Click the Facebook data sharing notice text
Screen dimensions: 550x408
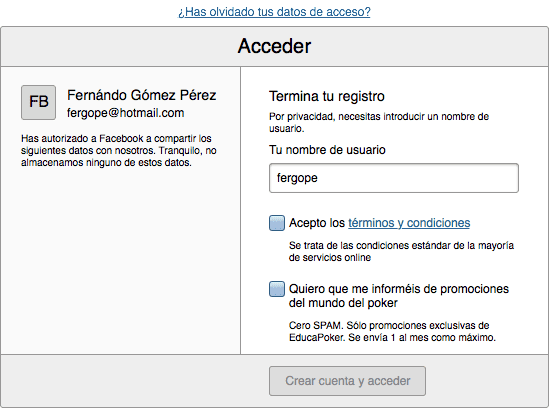[x=119, y=151]
